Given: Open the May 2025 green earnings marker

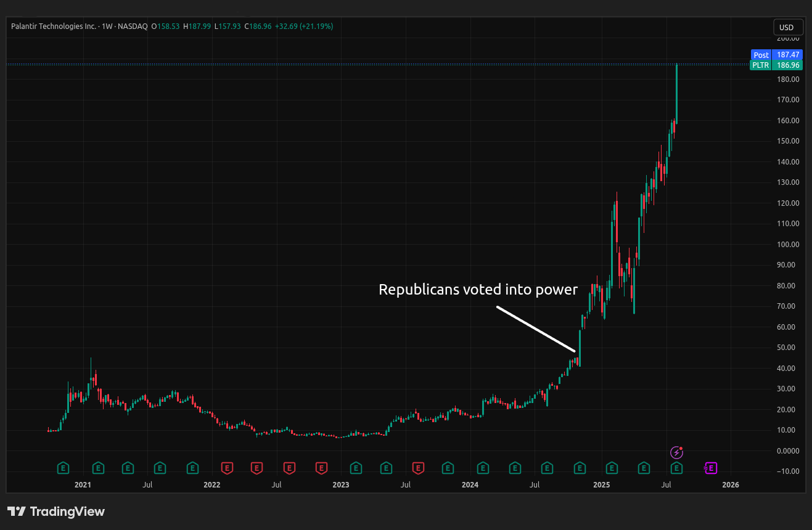Looking at the screenshot, I should (x=644, y=468).
